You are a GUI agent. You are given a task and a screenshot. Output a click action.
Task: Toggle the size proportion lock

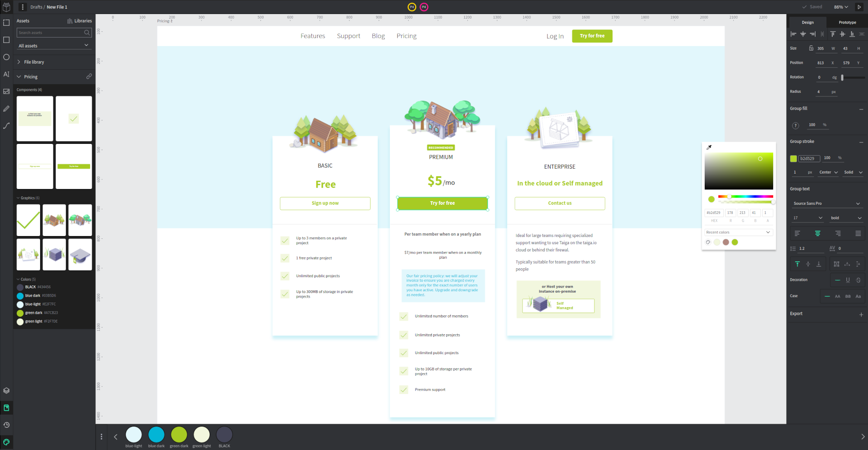click(811, 48)
